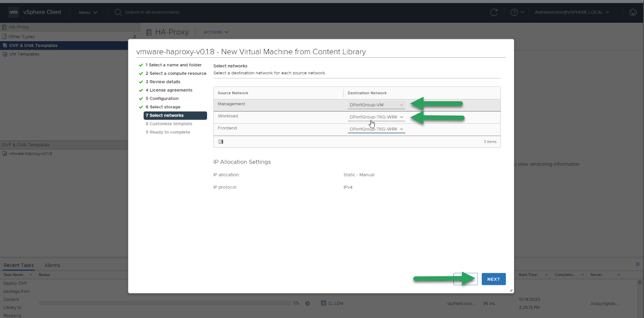Image resolution: width=644 pixels, height=318 pixels.
Task: Click the smiley feedback icon
Action: 633,12
